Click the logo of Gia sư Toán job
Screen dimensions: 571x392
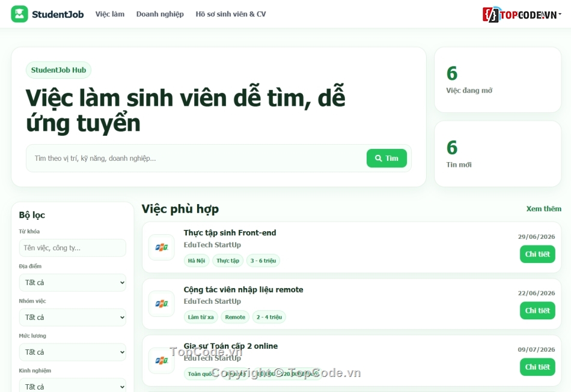pyautogui.click(x=162, y=360)
